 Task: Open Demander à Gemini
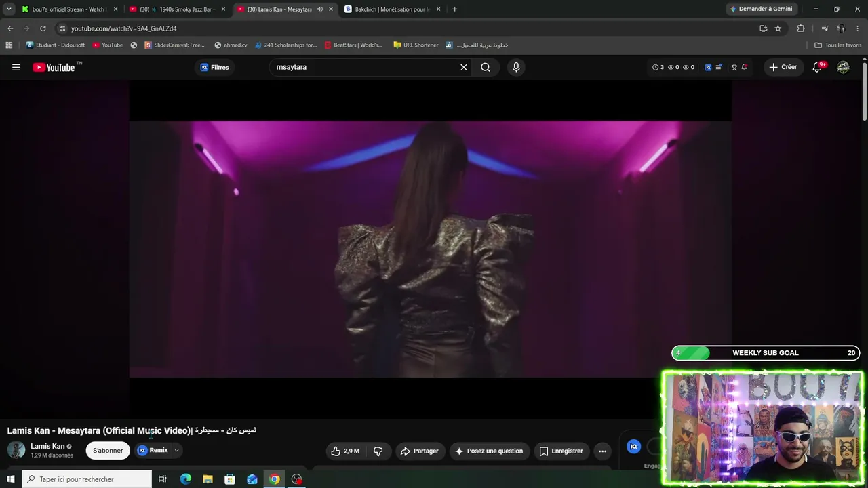pyautogui.click(x=760, y=9)
